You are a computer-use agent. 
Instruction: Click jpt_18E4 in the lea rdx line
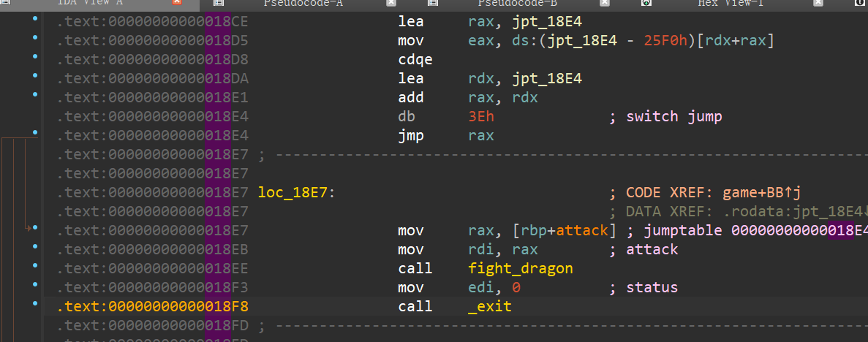pos(547,78)
